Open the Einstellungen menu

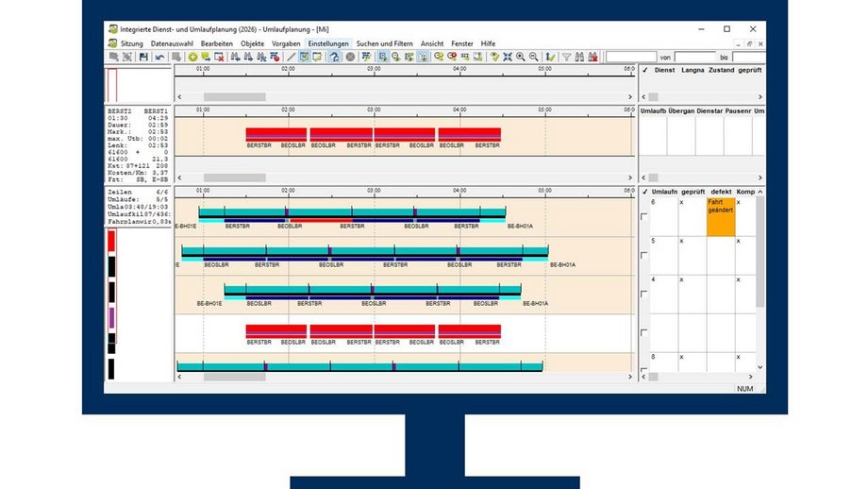coord(330,43)
